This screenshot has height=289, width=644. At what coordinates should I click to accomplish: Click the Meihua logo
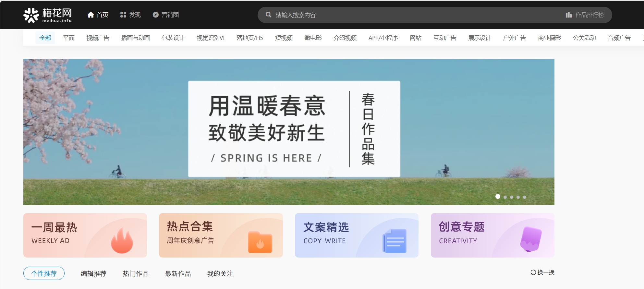pyautogui.click(x=47, y=15)
